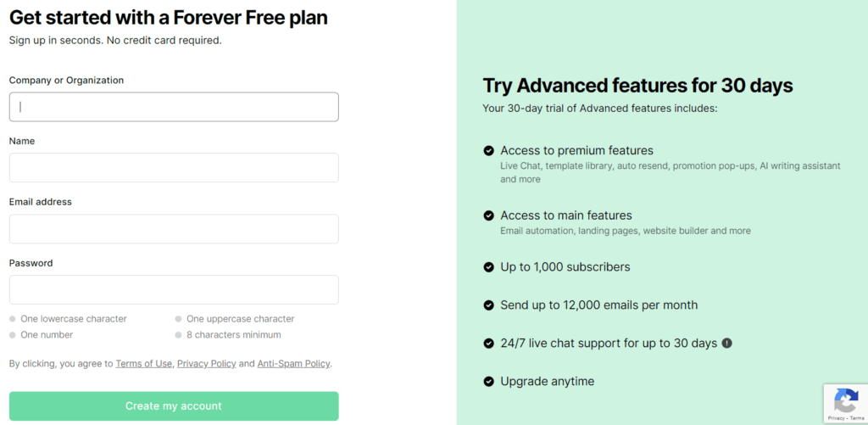Focus the Company or Organization field
The width and height of the screenshot is (868, 425).
pyautogui.click(x=174, y=107)
